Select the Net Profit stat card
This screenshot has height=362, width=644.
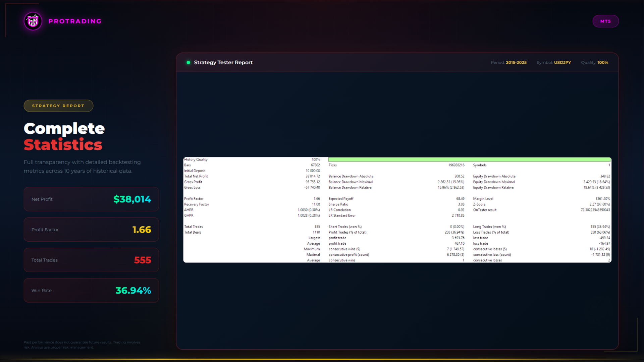pyautogui.click(x=91, y=199)
